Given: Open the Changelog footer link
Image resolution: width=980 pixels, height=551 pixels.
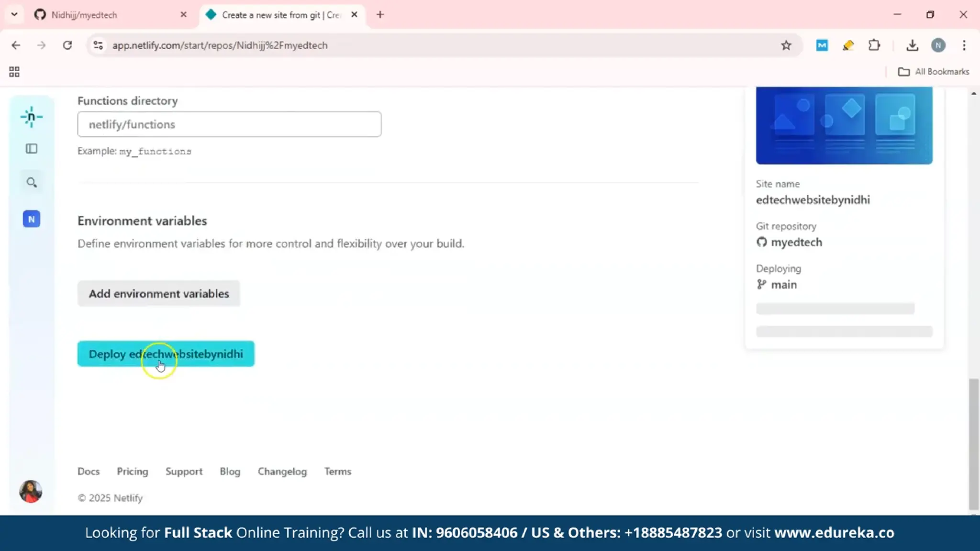Looking at the screenshot, I should tap(282, 471).
